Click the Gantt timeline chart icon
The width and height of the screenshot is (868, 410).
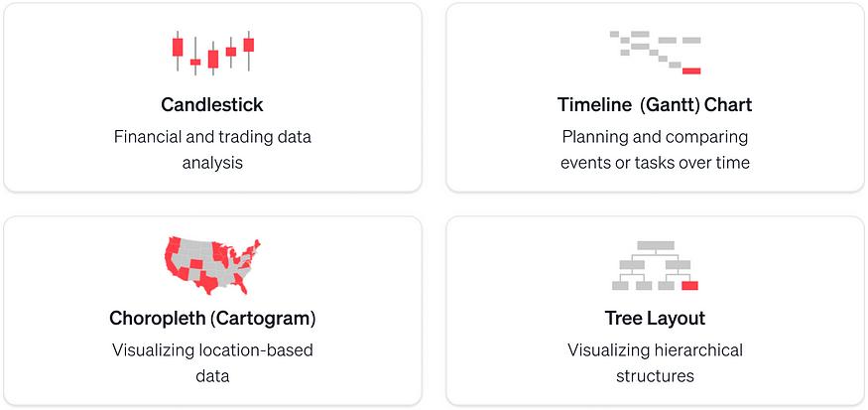pyautogui.click(x=656, y=53)
